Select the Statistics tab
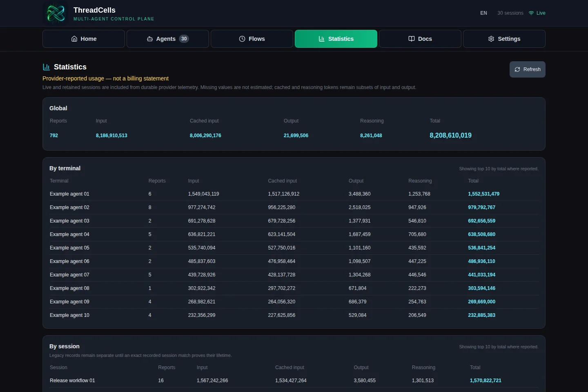 pos(336,39)
